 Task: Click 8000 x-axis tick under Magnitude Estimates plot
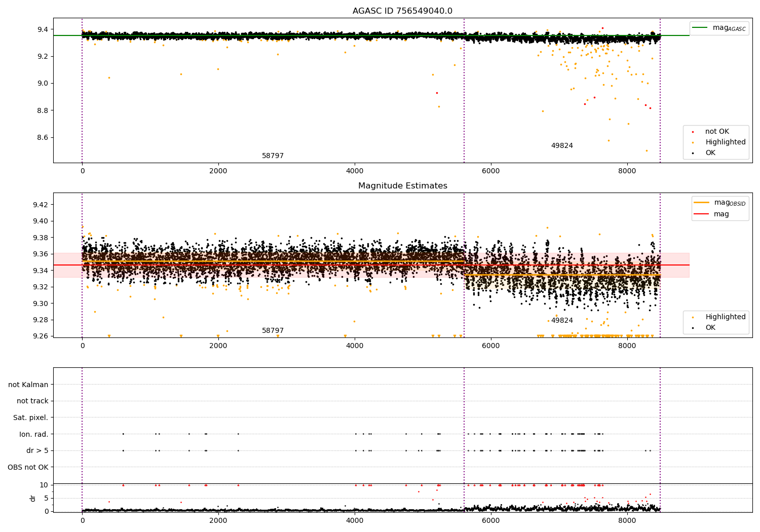point(627,346)
